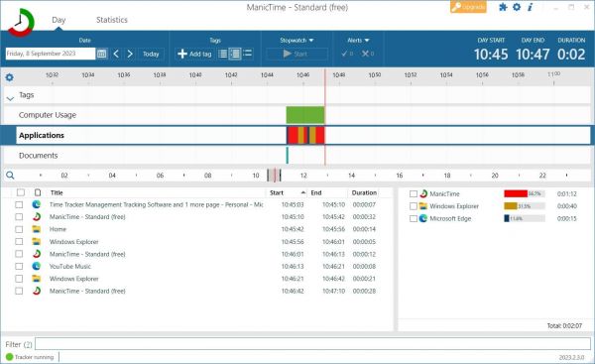
Task: Go to previous day arrow
Action: pyautogui.click(x=116, y=54)
